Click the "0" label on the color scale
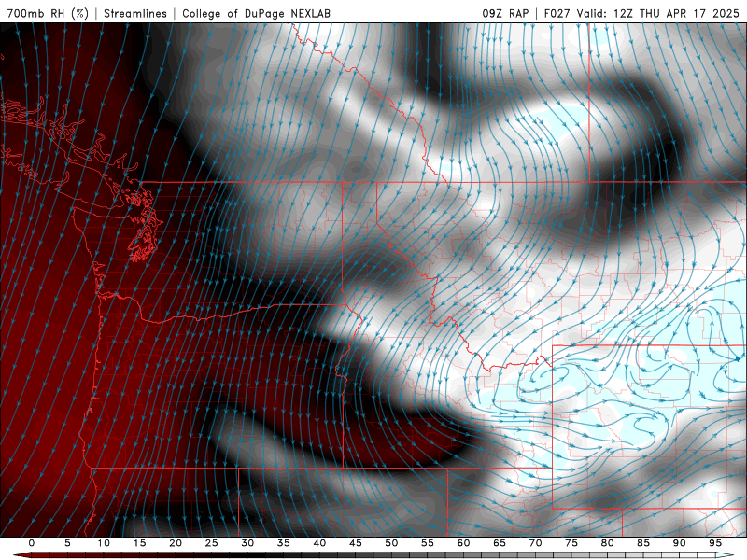This screenshot has height=560, width=747. 32,543
